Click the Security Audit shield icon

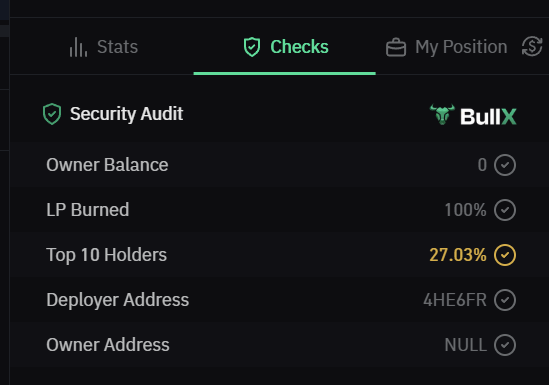click(x=52, y=114)
